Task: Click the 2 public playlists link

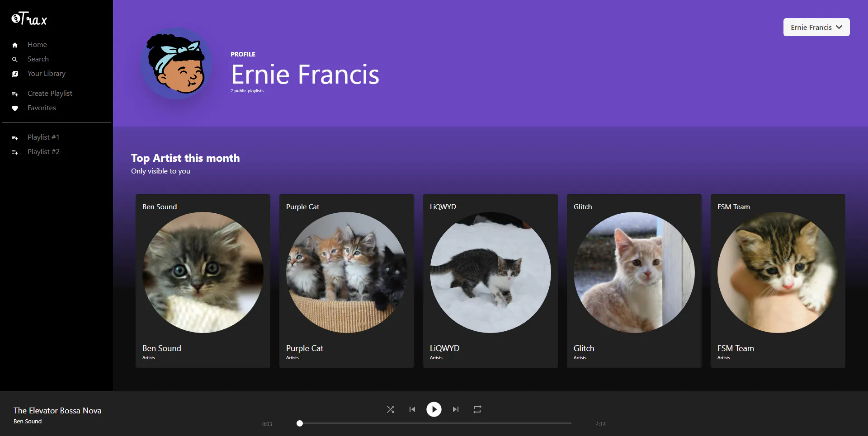Action: [x=246, y=90]
